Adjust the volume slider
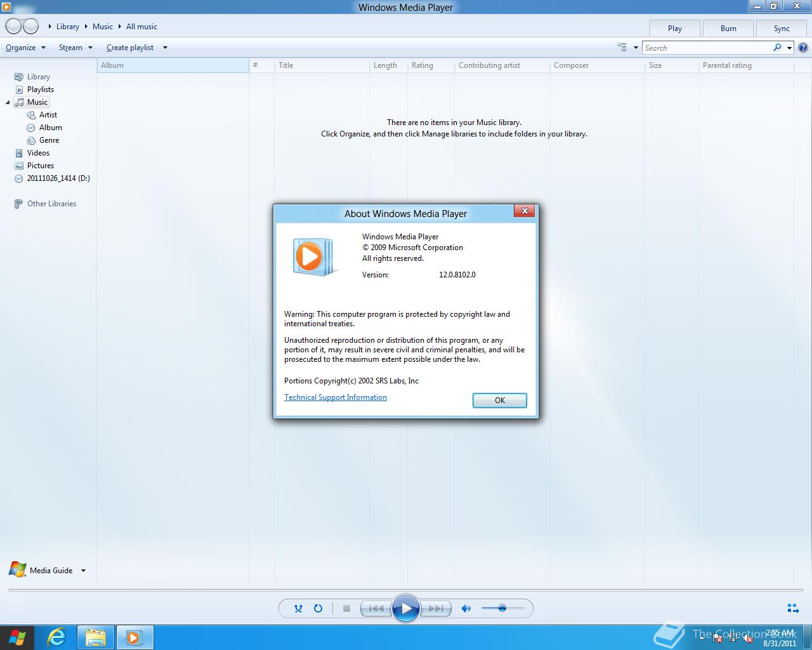Image resolution: width=812 pixels, height=650 pixels. pyautogui.click(x=502, y=608)
